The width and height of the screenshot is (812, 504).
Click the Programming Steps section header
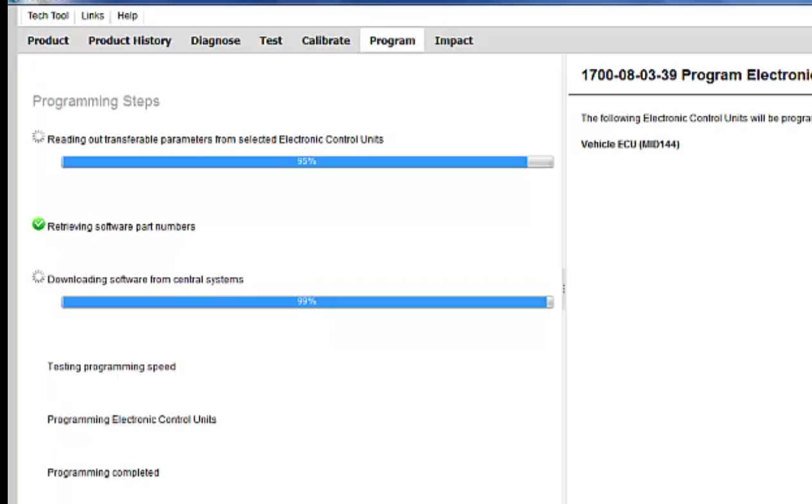(x=96, y=101)
